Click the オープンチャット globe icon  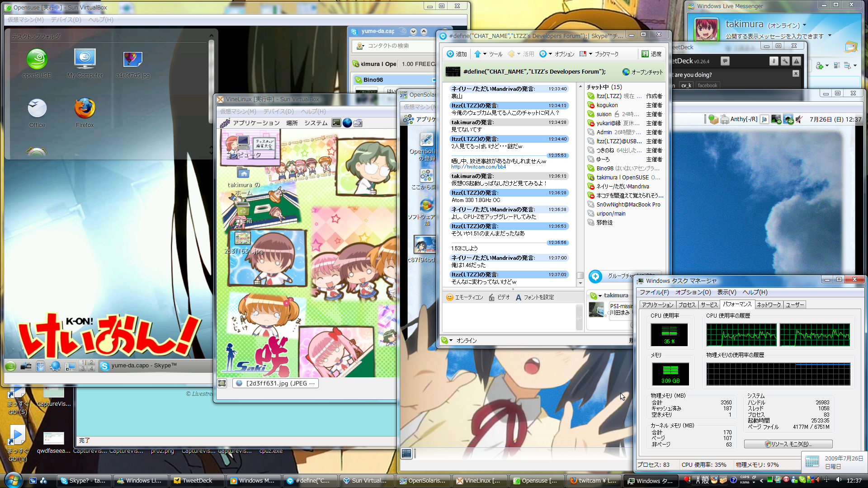coord(626,72)
